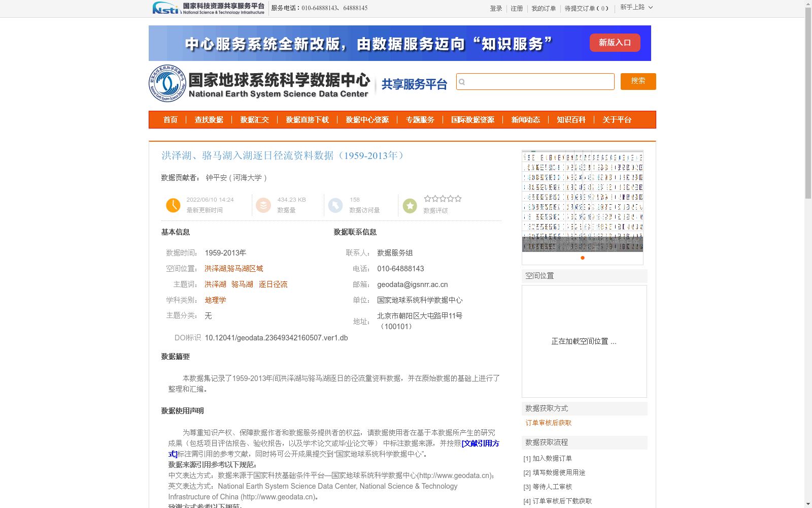
Task: Rate the dataset by clicking the first star
Action: [x=428, y=199]
